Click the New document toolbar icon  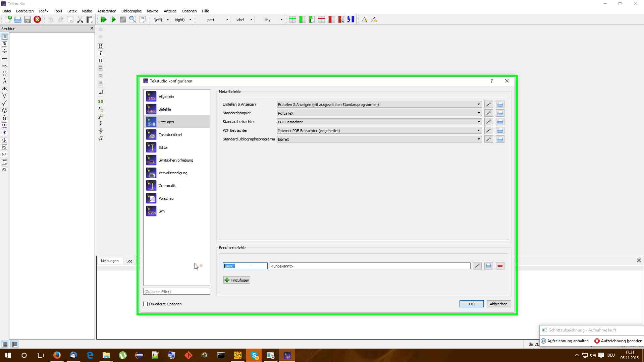pyautogui.click(x=8, y=19)
